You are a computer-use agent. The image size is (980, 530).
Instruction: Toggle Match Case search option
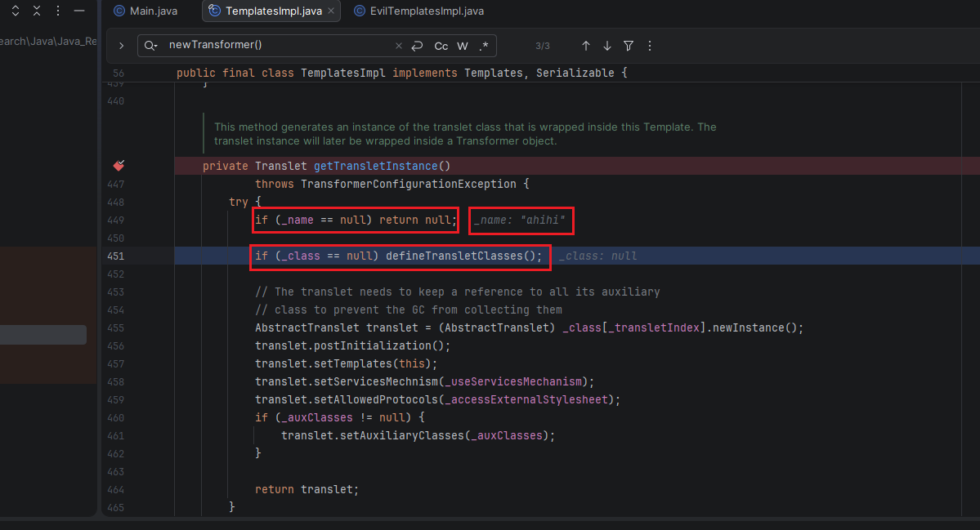tap(441, 46)
